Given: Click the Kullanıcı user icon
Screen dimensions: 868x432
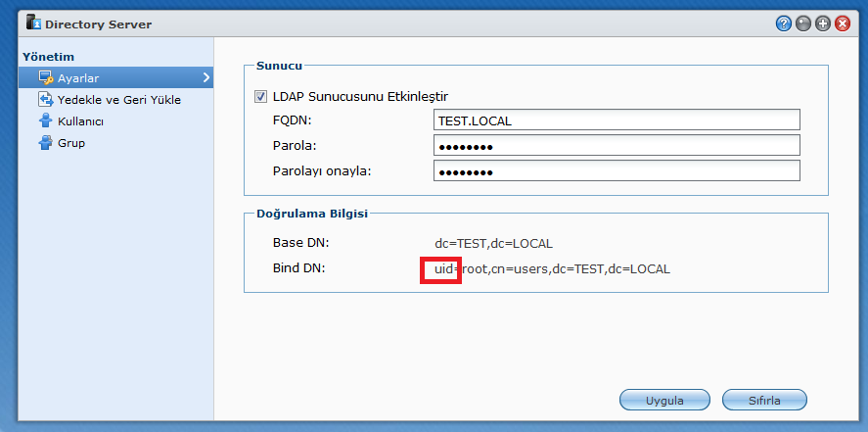Looking at the screenshot, I should coord(45,121).
